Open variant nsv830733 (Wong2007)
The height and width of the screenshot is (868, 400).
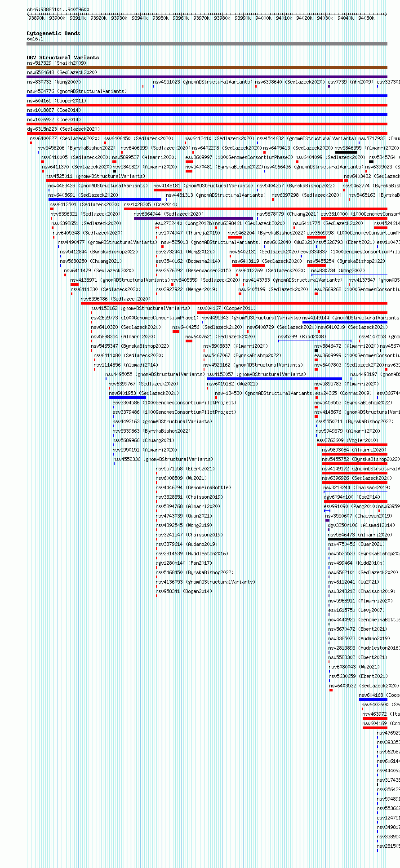(54, 82)
